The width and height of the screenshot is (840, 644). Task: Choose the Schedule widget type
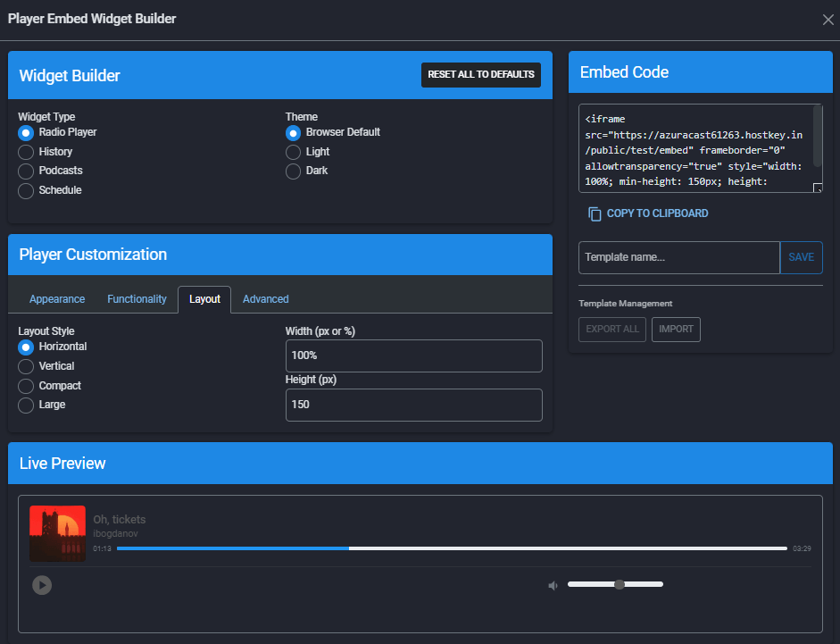26,190
